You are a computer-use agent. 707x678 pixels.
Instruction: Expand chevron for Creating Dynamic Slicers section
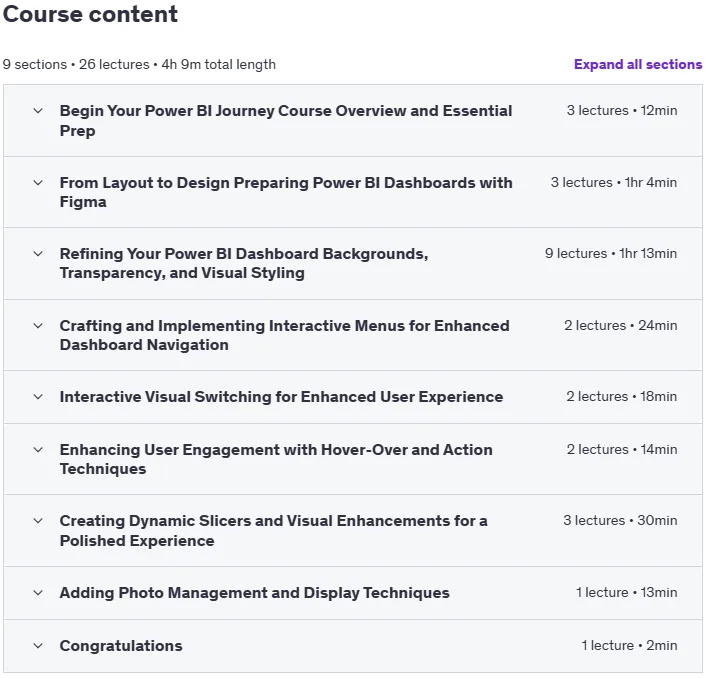pyautogui.click(x=38, y=521)
